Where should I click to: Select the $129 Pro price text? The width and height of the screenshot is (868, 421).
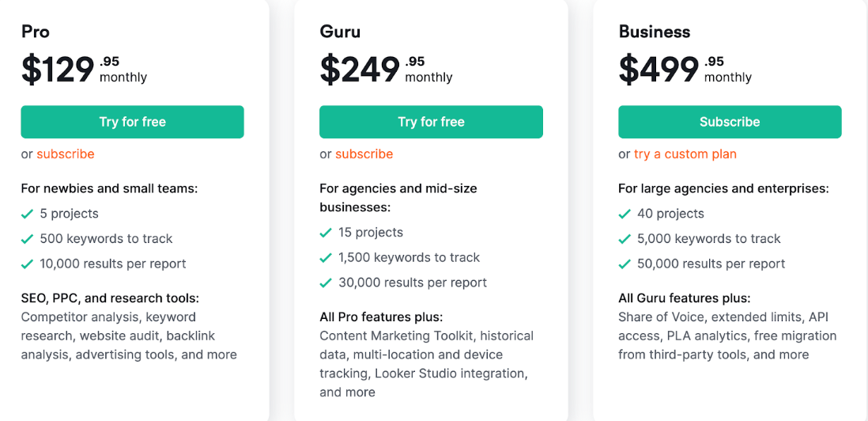(x=58, y=70)
